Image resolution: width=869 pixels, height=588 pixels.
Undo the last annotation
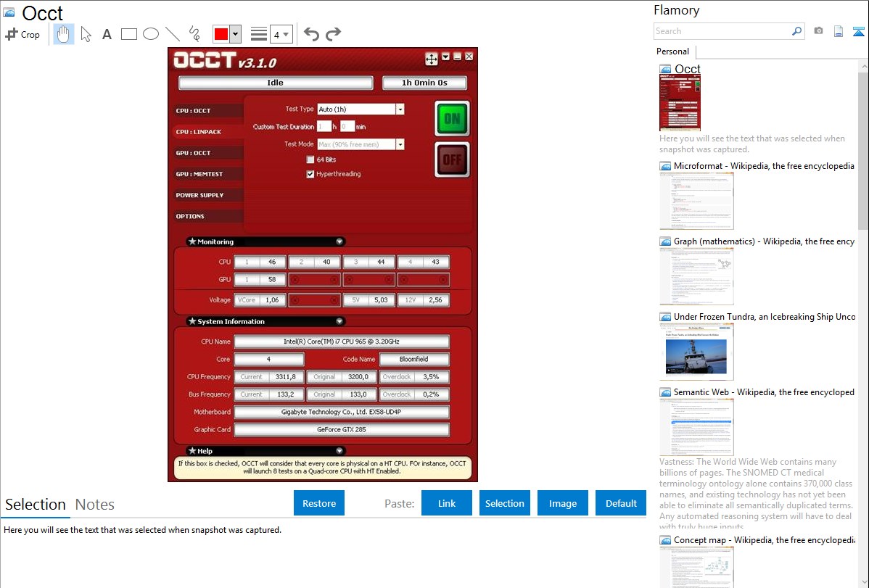311,34
